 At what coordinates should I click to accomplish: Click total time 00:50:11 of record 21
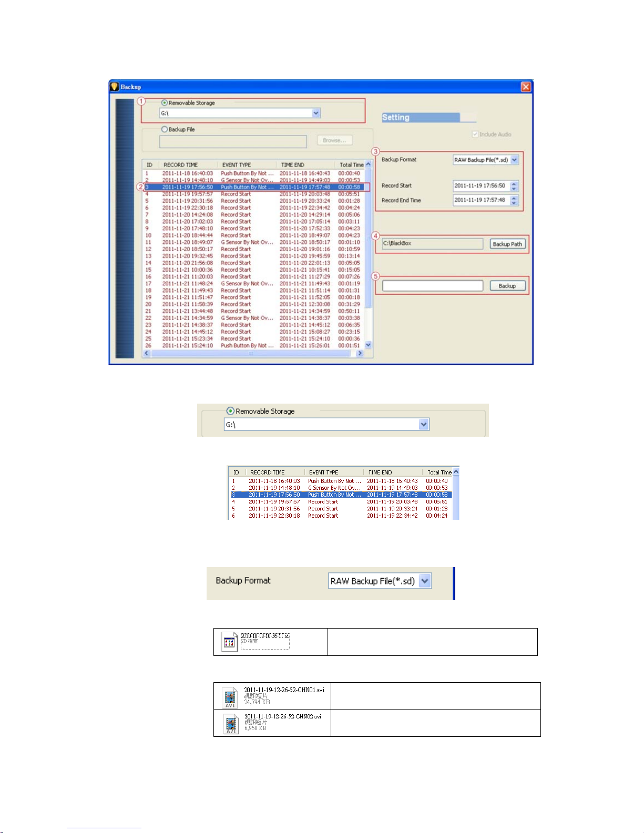click(349, 311)
